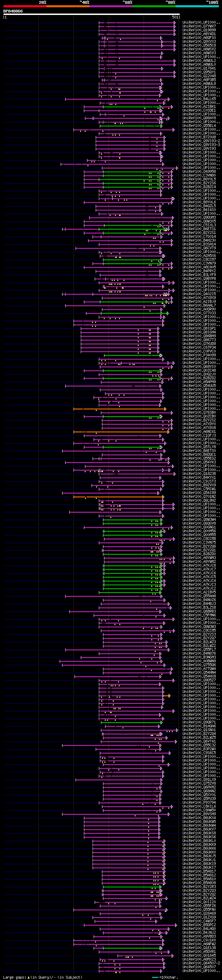Screen dimensions: 222x980
Task: Open hit UniRef100_A2IBK1
Action: pyautogui.click(x=199, y=107)
